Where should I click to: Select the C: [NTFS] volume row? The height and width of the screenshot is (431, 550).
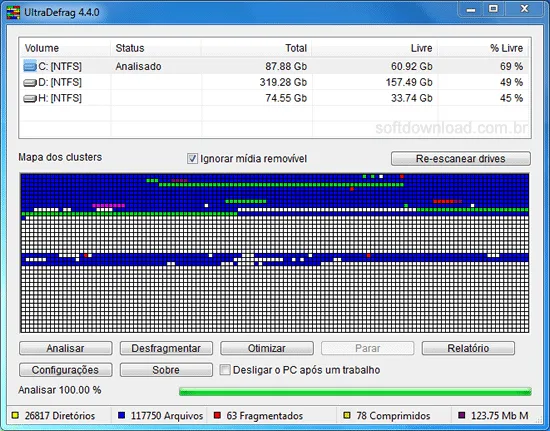[x=275, y=66]
